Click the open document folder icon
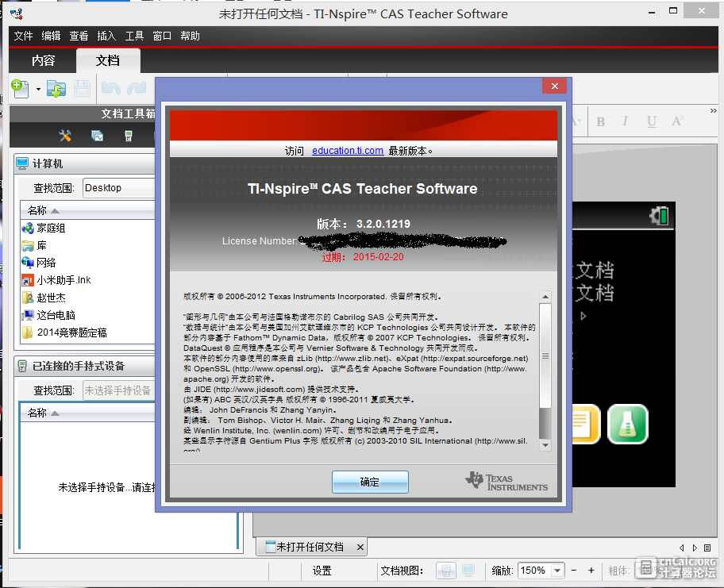This screenshot has width=724, height=588. tap(56, 89)
